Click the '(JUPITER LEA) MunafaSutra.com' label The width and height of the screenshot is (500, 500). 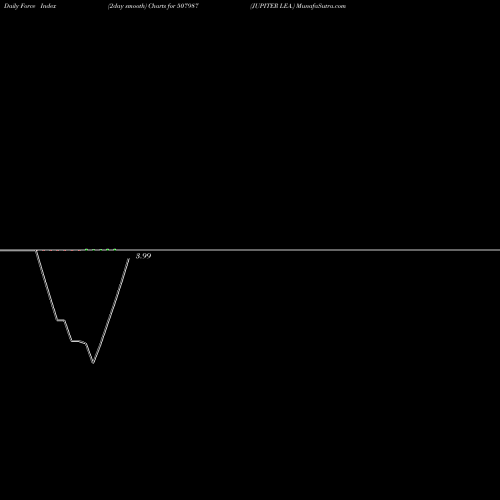click(x=298, y=6)
